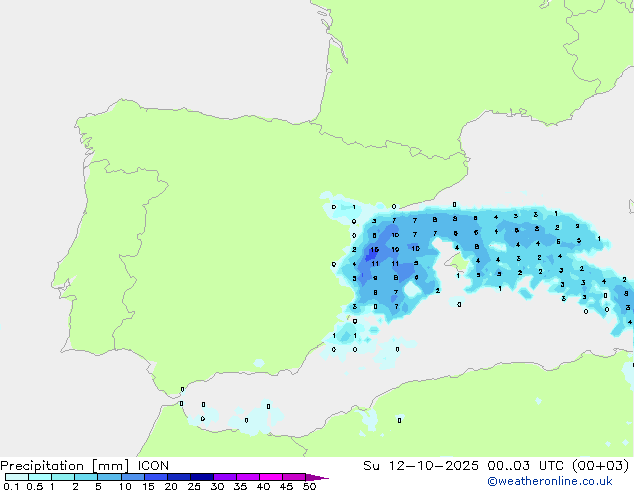
Task: Click the "50" label on the legend scale
Action: pos(309,486)
